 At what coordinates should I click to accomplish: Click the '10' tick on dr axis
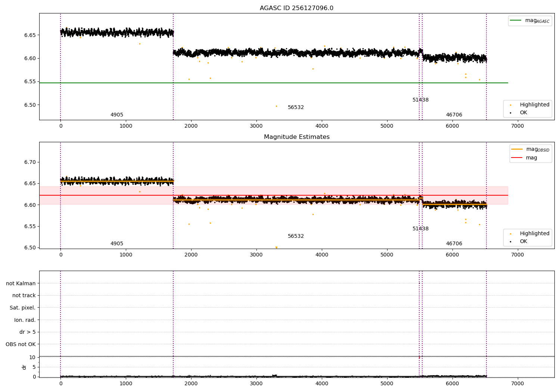click(32, 358)
